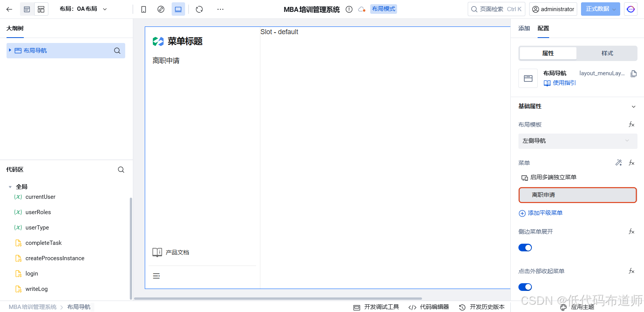The width and height of the screenshot is (644, 312).
Task: Toggle the 点击外部收起菜单 switch
Action: (525, 287)
